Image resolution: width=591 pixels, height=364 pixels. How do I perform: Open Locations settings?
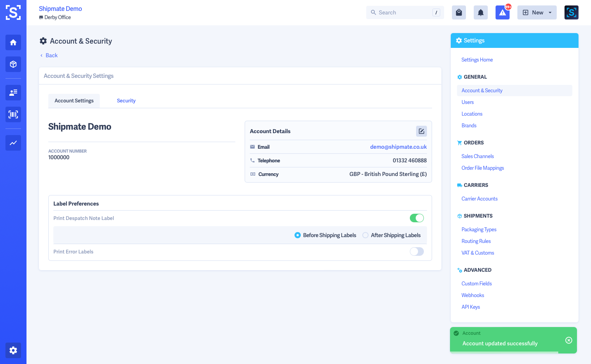[x=472, y=114]
